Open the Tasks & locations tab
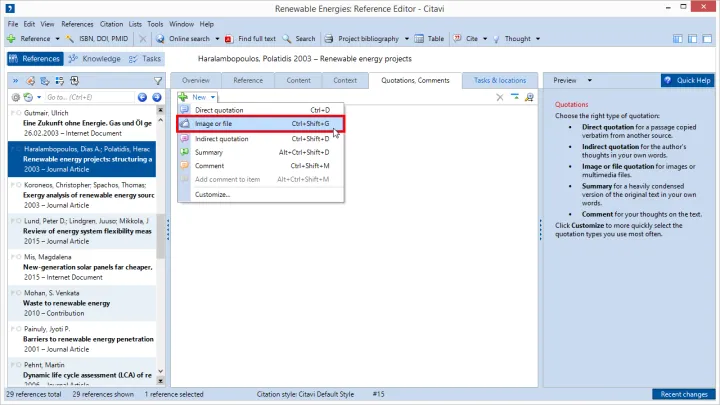The width and height of the screenshot is (720, 405). tap(500, 80)
